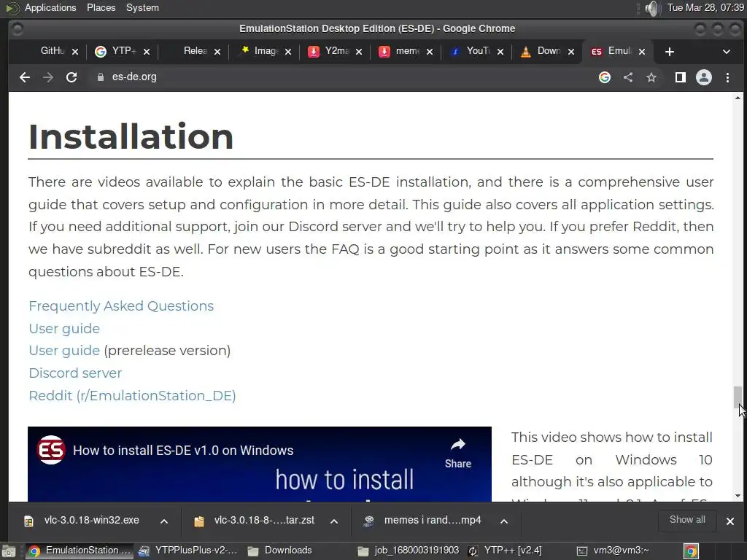Click the Share button on the video
The image size is (747, 560).
(458, 454)
